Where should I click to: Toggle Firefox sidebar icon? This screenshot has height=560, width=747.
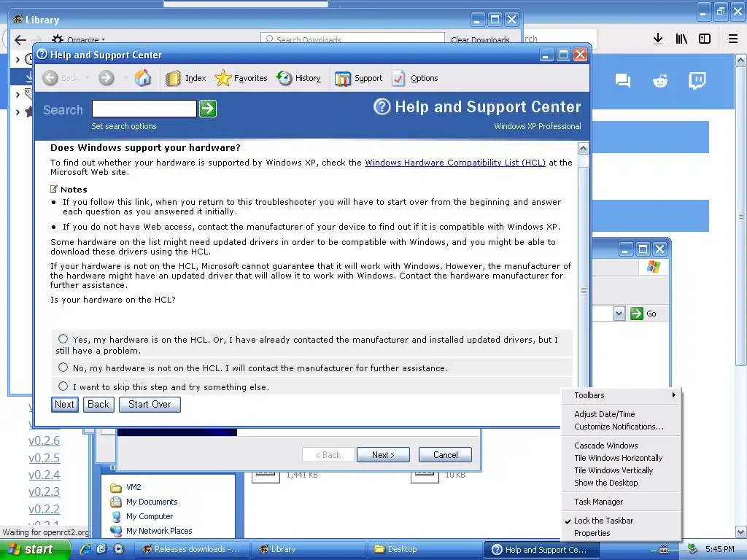pos(705,39)
